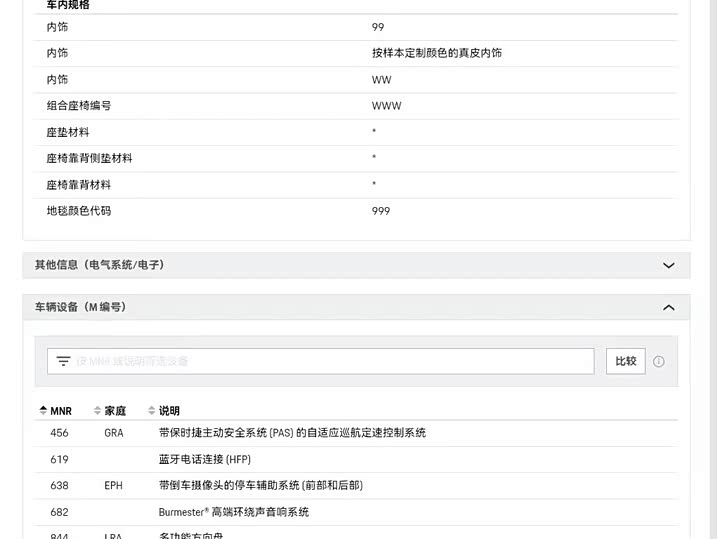Click the filter icon in the search field
Viewport: 720px width, 539px height.
(x=63, y=361)
